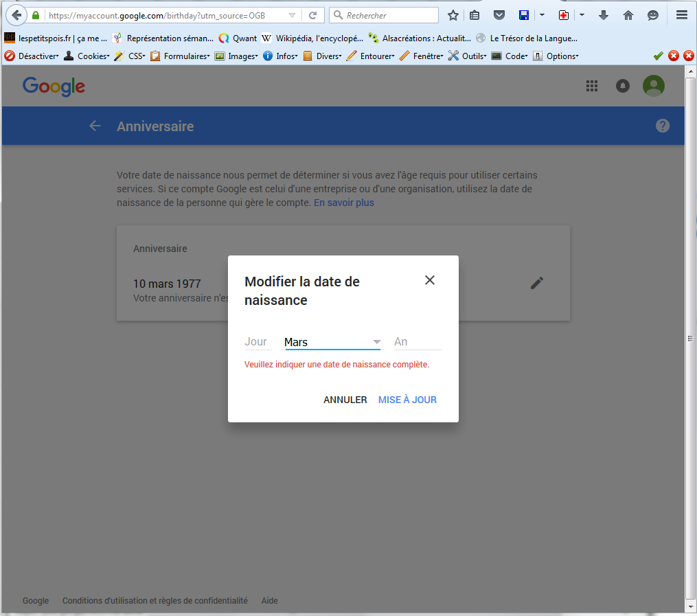Click the ANNULER button
The width and height of the screenshot is (697, 616).
tap(345, 400)
